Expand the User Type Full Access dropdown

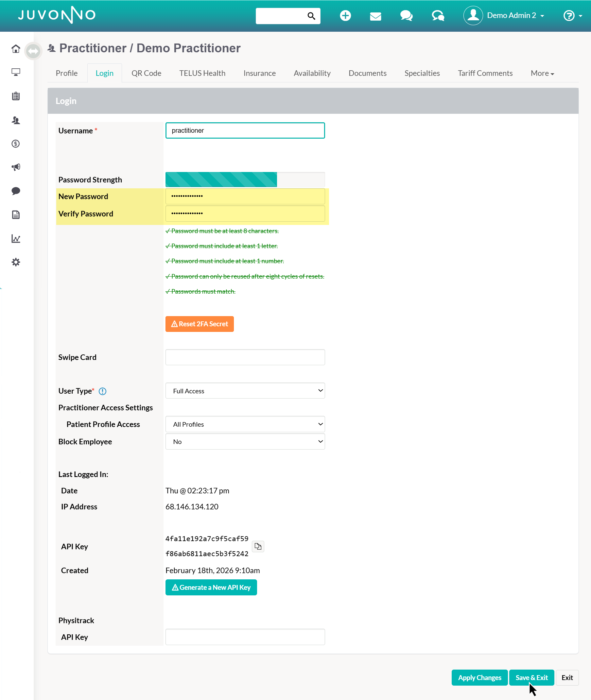(x=245, y=390)
